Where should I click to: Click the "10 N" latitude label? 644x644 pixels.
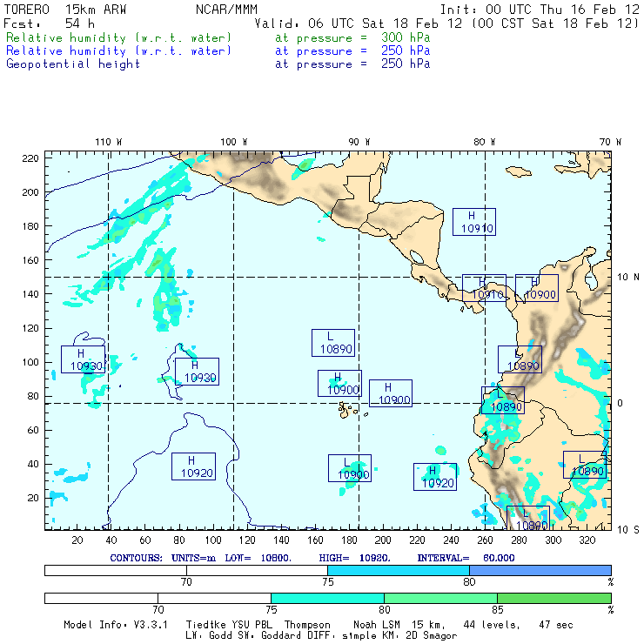(x=628, y=278)
